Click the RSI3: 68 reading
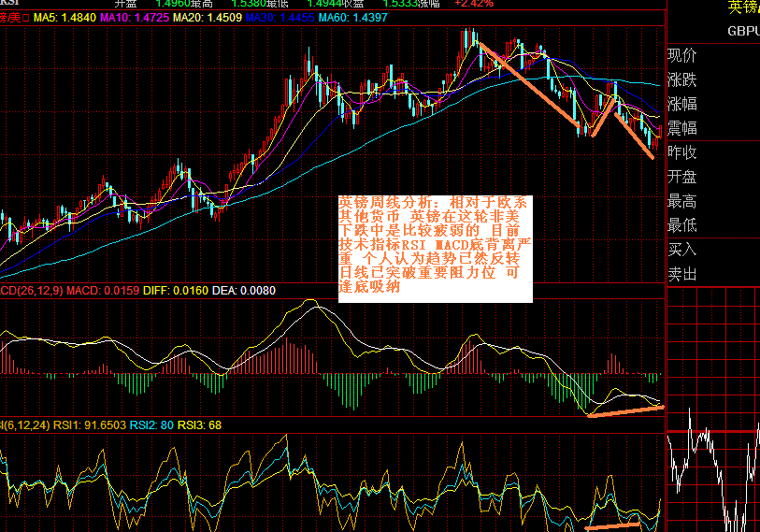 pyautogui.click(x=199, y=425)
